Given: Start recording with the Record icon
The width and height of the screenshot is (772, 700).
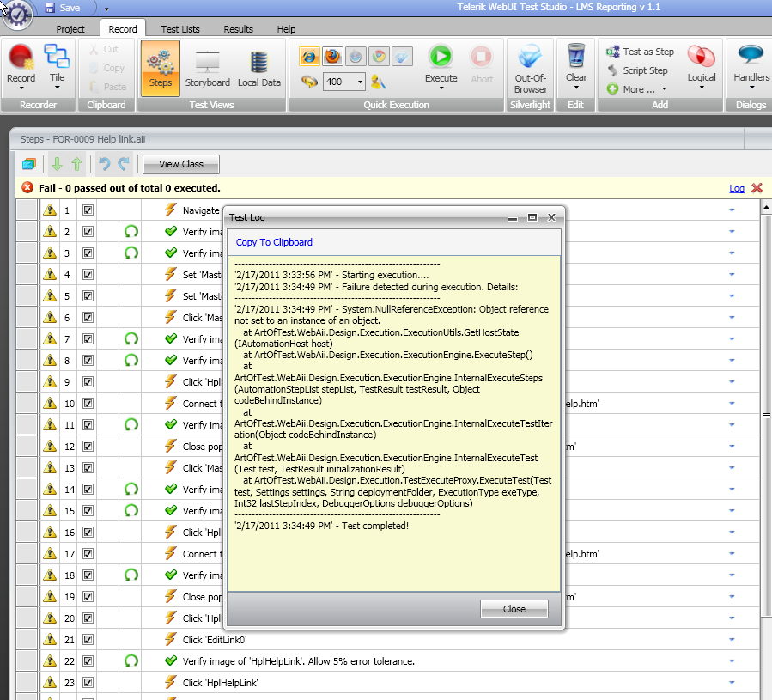Looking at the screenshot, I should tap(21, 58).
